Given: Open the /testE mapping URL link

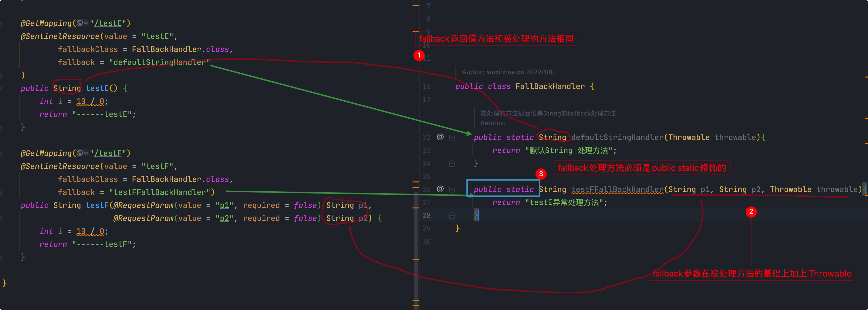Looking at the screenshot, I should coord(108,23).
